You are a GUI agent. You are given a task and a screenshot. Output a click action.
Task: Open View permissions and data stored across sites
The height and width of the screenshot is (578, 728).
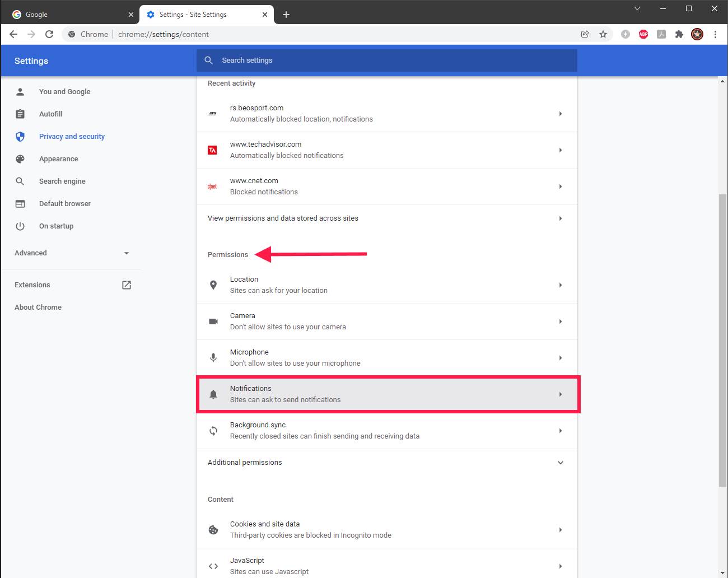[386, 218]
